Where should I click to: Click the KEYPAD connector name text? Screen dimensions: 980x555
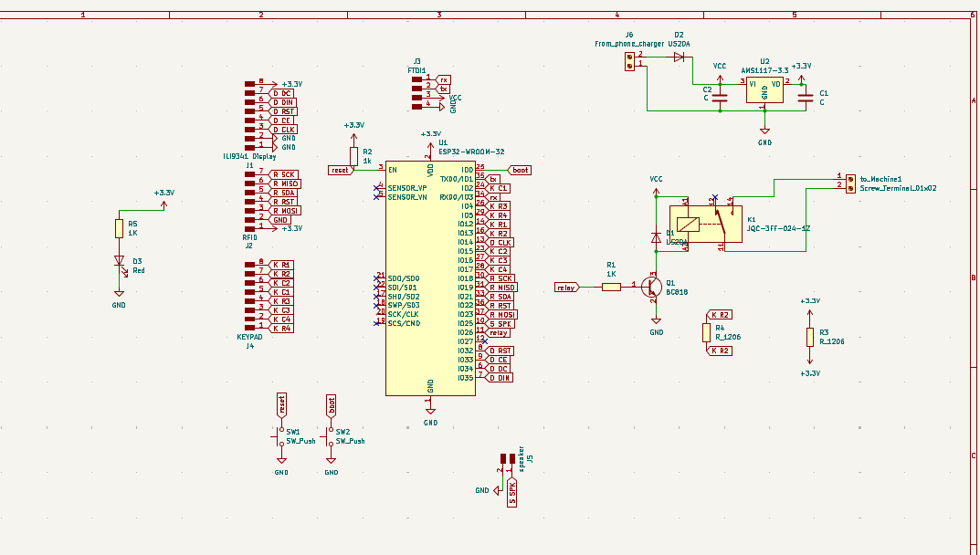[x=249, y=337]
